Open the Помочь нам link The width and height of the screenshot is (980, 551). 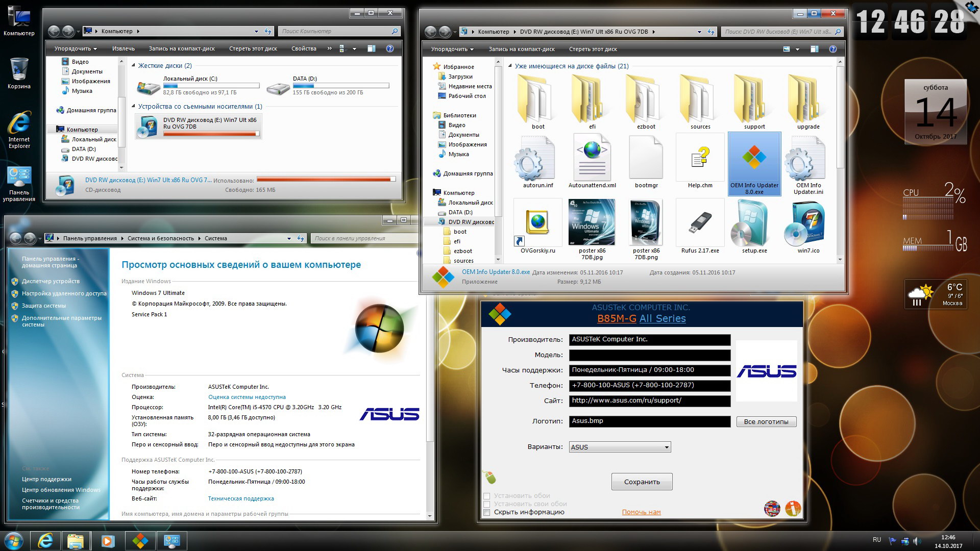click(x=641, y=512)
